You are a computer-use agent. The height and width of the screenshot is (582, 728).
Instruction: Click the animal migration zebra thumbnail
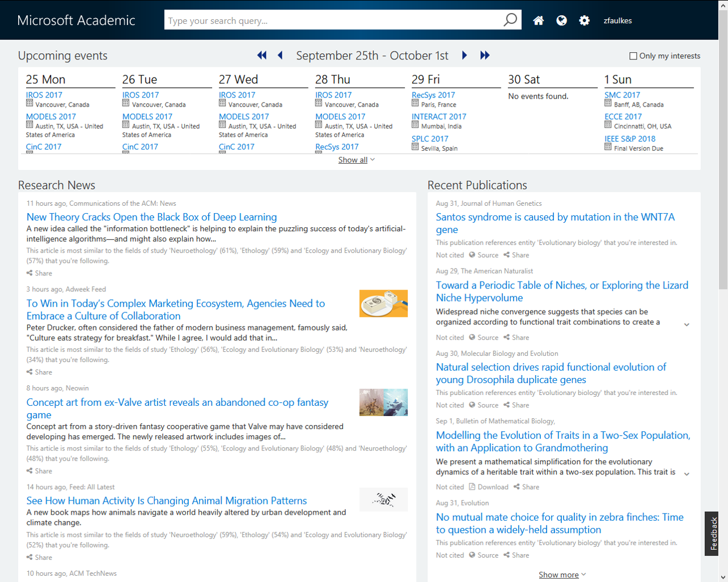click(x=383, y=499)
